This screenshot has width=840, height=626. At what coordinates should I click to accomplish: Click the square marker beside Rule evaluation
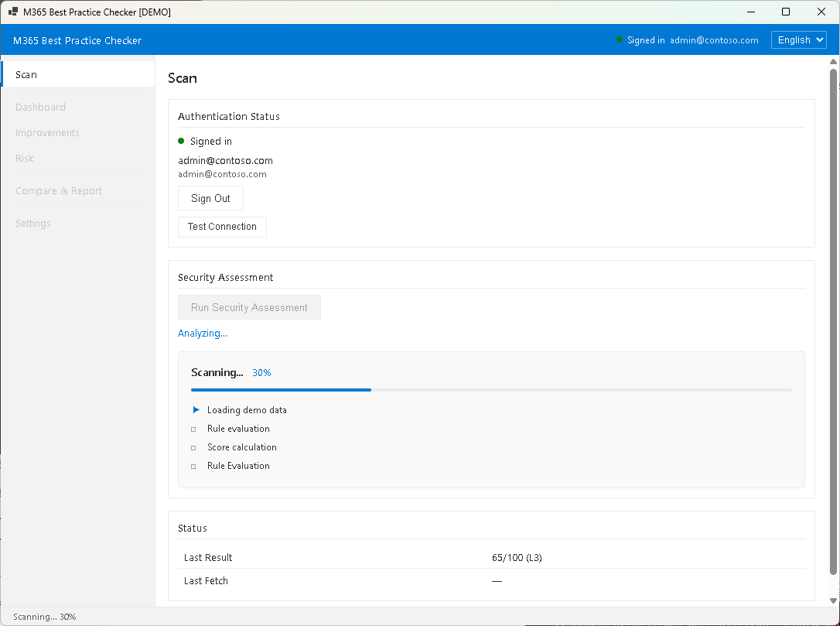[x=194, y=429]
